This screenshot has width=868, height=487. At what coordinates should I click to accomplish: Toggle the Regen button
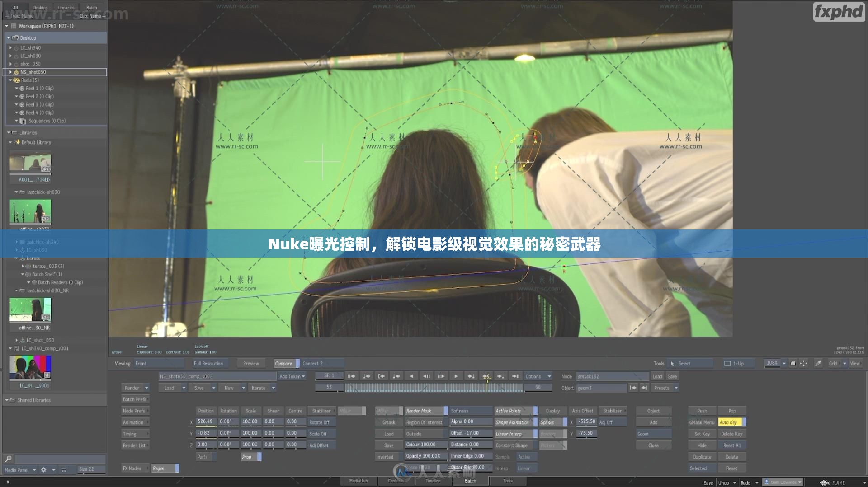click(165, 468)
